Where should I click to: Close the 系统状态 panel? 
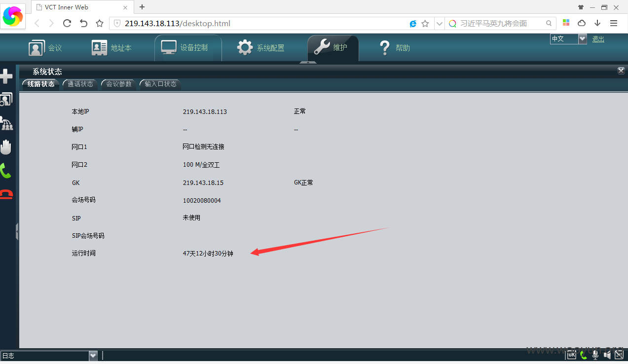(621, 71)
